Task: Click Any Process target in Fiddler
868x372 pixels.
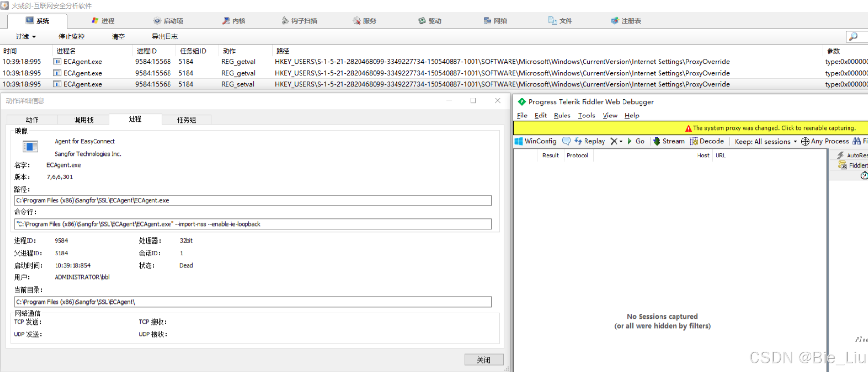Action: 825,141
